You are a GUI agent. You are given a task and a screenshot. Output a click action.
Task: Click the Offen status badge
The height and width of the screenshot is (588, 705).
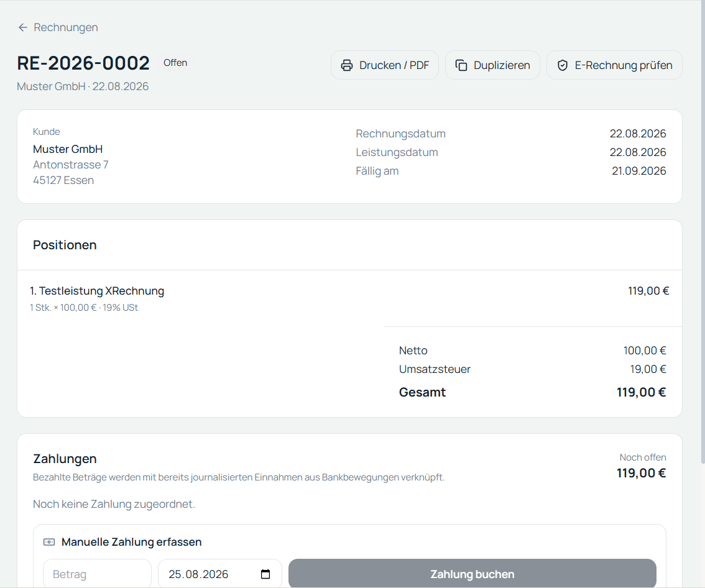pyautogui.click(x=175, y=63)
